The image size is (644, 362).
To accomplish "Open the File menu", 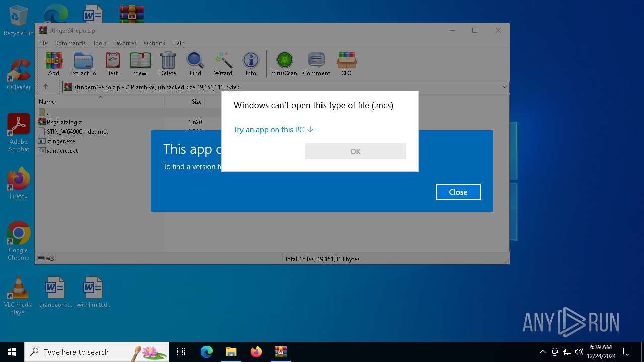I will click(x=43, y=43).
